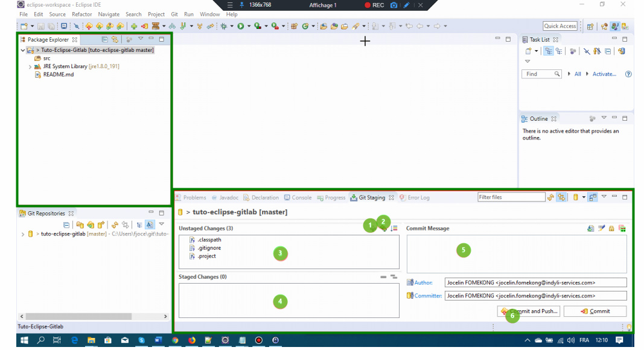Toggle Link with Selection in Git Repositories
The height and width of the screenshot is (350, 644).
[126, 224]
